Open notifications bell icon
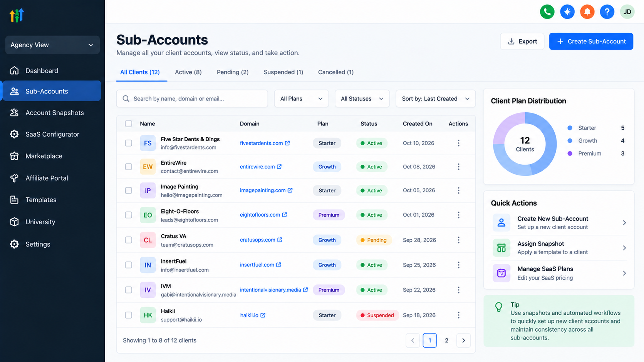 [x=587, y=12]
